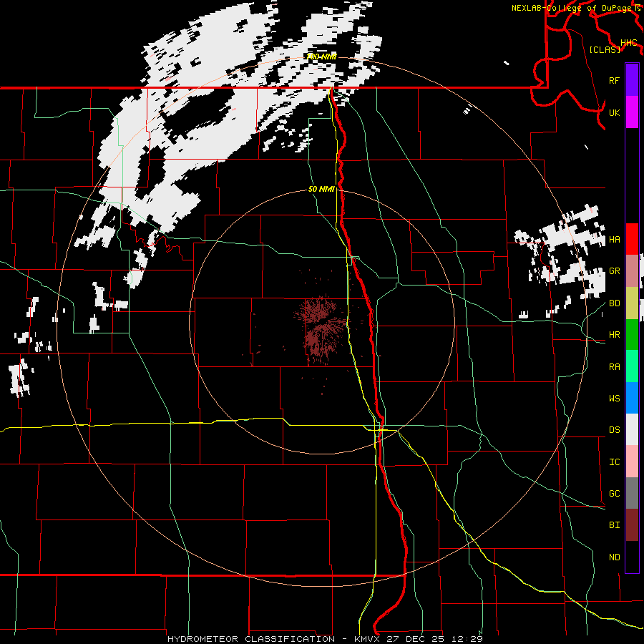
Task: Click the 100 NMI range ring label
Action: click(321, 57)
